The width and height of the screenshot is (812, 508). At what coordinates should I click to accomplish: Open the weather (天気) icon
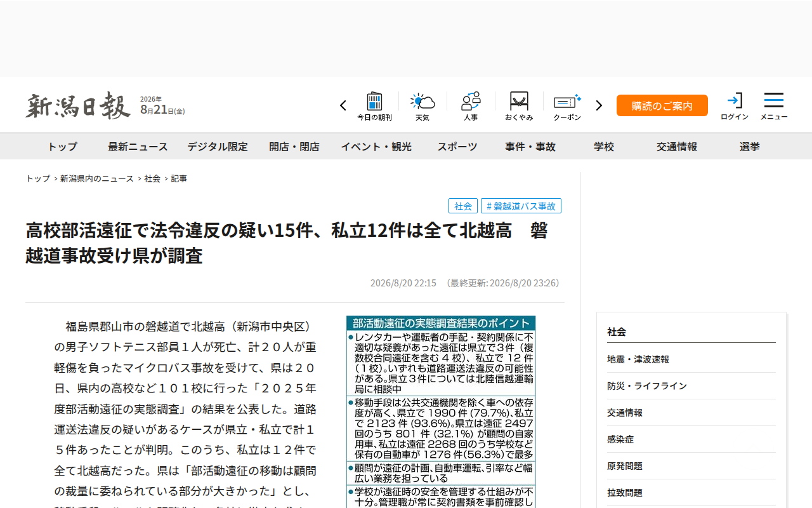422,106
